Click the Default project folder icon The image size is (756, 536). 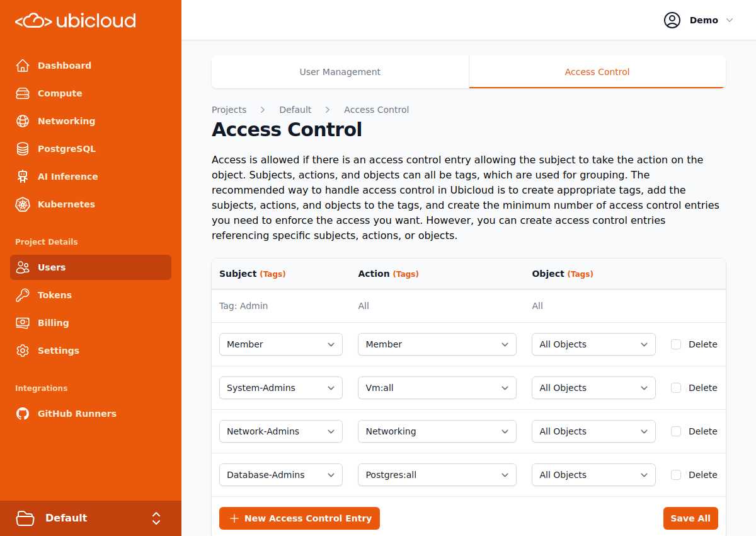(x=25, y=518)
